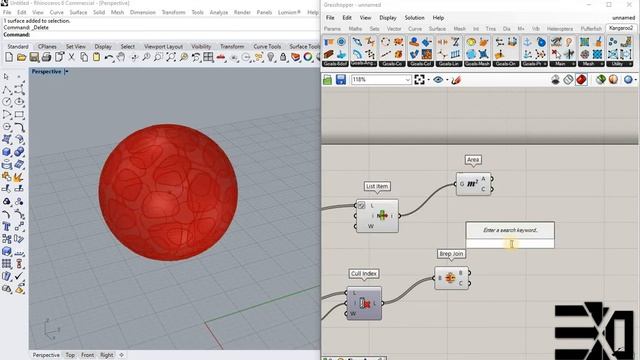Toggle preview mesh sphere icon
640x360 pixels.
613,80
